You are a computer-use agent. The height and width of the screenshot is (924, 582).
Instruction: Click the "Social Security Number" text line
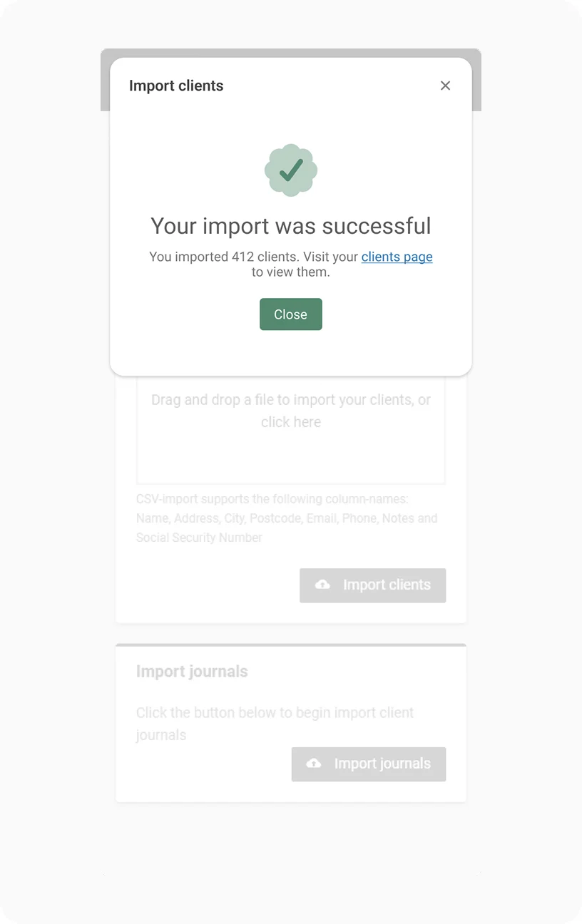[x=199, y=538]
